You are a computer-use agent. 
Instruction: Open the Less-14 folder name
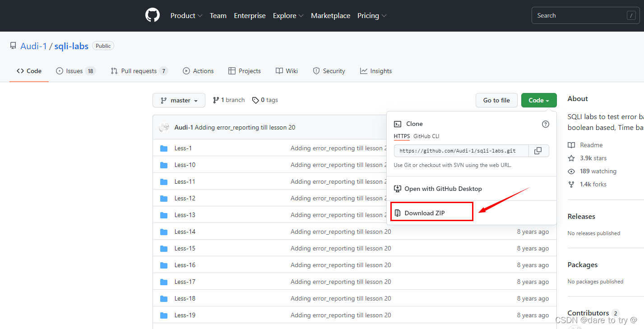point(185,232)
